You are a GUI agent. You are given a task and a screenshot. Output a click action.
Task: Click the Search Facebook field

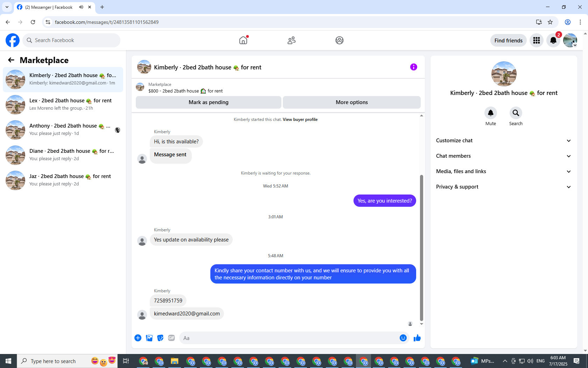click(x=71, y=40)
